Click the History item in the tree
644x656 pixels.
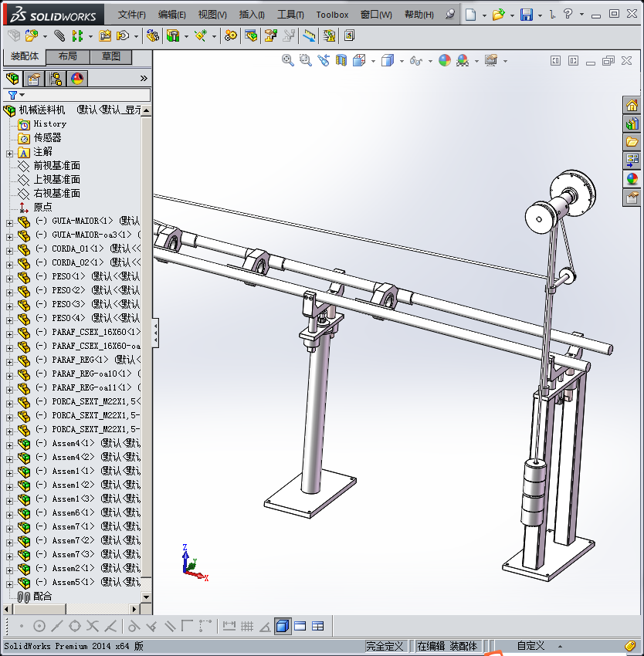point(49,123)
